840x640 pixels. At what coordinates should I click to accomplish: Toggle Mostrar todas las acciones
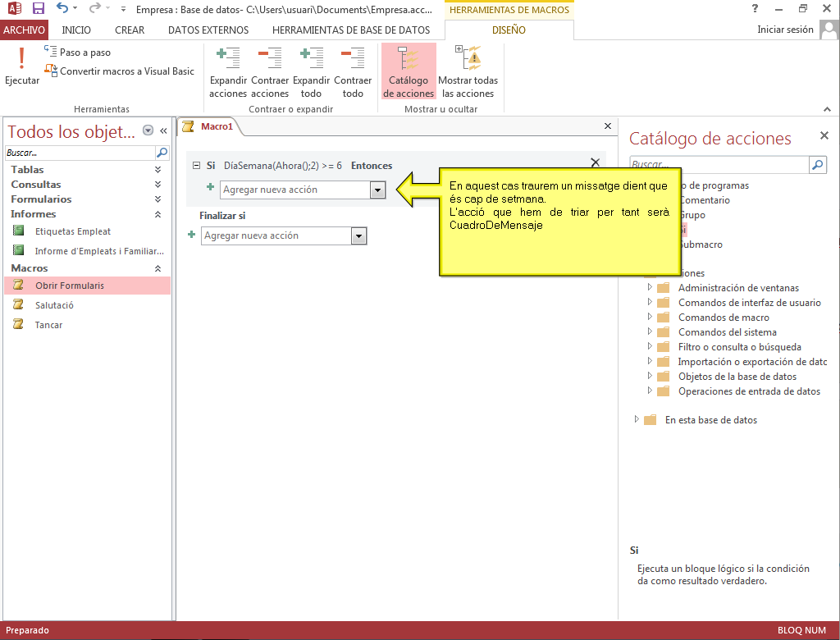coord(468,72)
